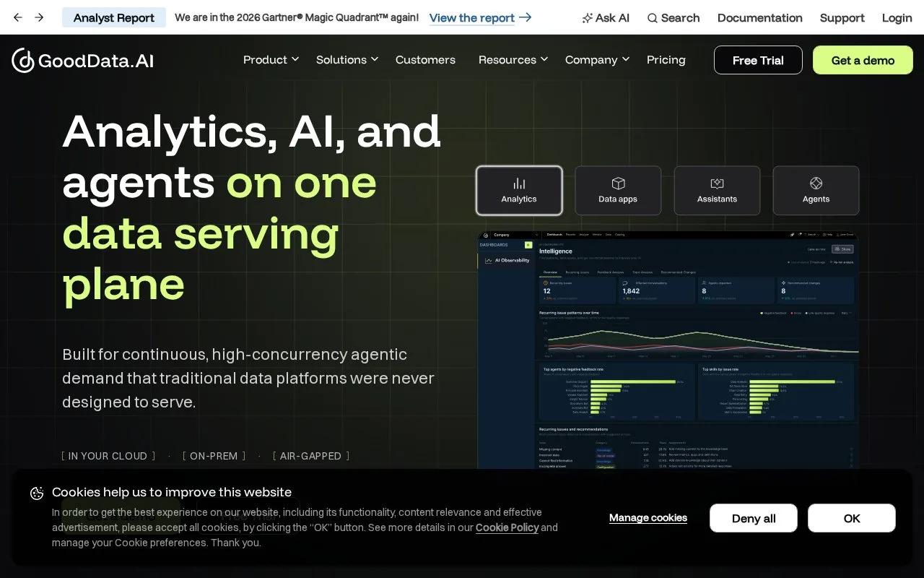This screenshot has width=924, height=578.
Task: Open the Documentation link in top bar
Action: (760, 17)
